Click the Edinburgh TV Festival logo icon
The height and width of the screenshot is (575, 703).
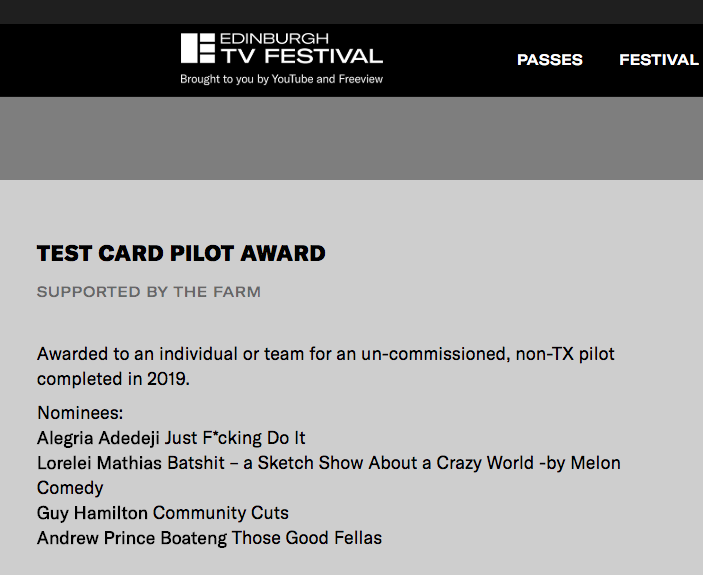197,49
